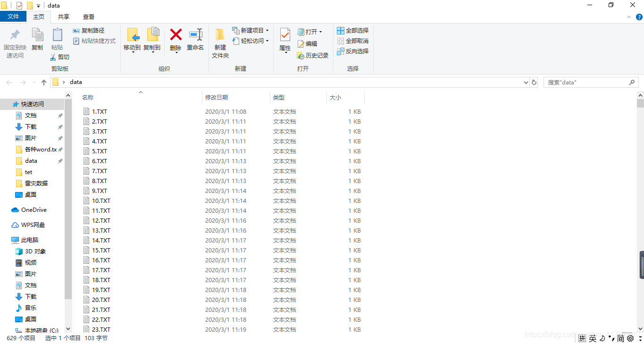Image resolution: width=644 pixels, height=343 pixels.
Task: Open the 文件 menu
Action: [x=13, y=16]
